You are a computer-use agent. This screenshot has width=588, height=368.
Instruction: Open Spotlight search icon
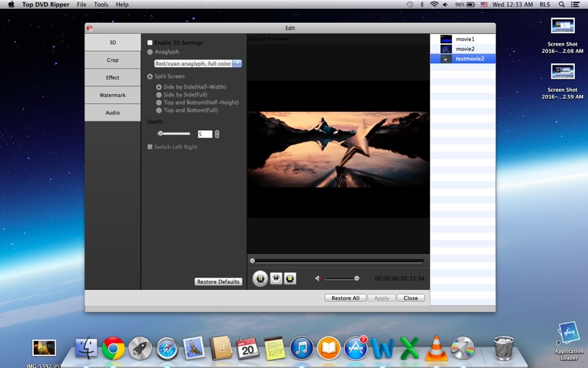tap(562, 4)
